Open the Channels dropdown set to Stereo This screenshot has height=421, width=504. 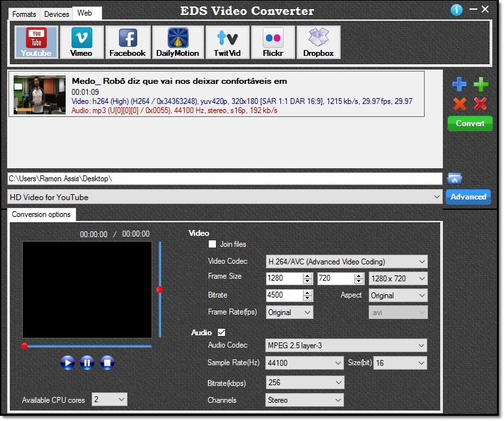click(x=304, y=400)
